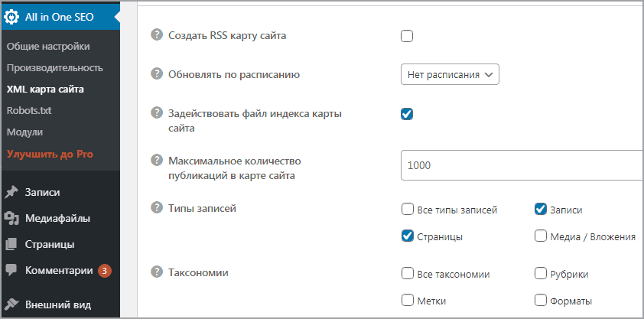This screenshot has height=319, width=644.
Task: Click help icon for Типы записей
Action: 158,208
